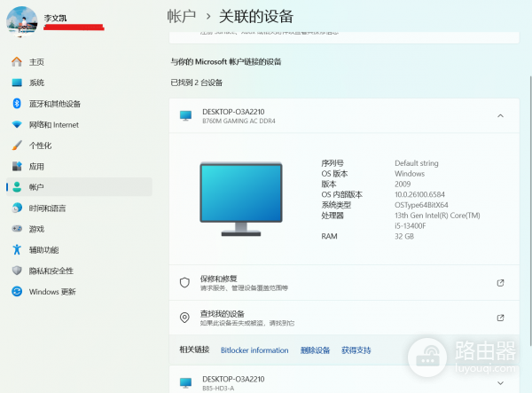Click the vertical scrollbar on the right

tap(530, 210)
